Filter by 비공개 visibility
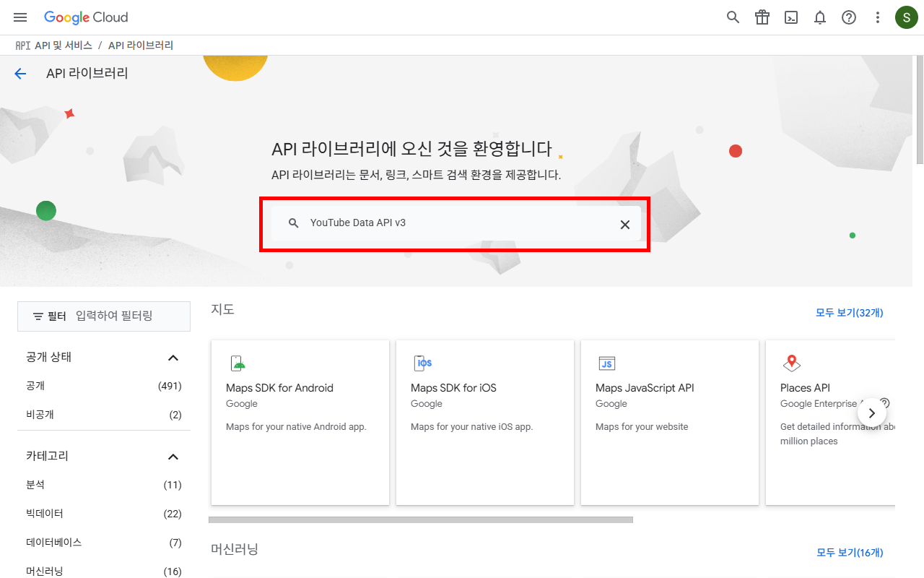 (104, 415)
